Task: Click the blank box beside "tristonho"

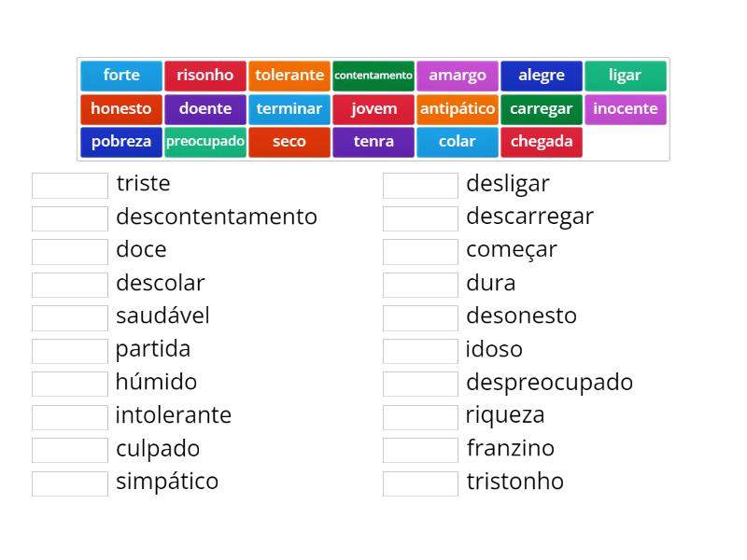Action: point(420,483)
